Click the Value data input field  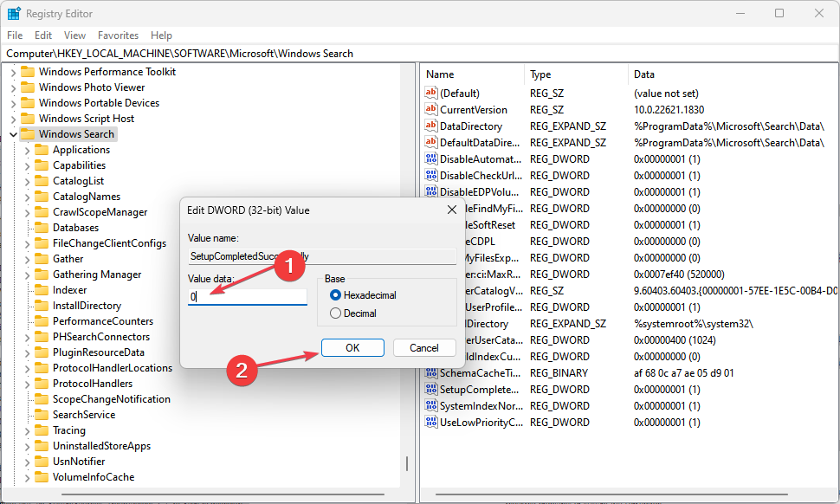[248, 296]
